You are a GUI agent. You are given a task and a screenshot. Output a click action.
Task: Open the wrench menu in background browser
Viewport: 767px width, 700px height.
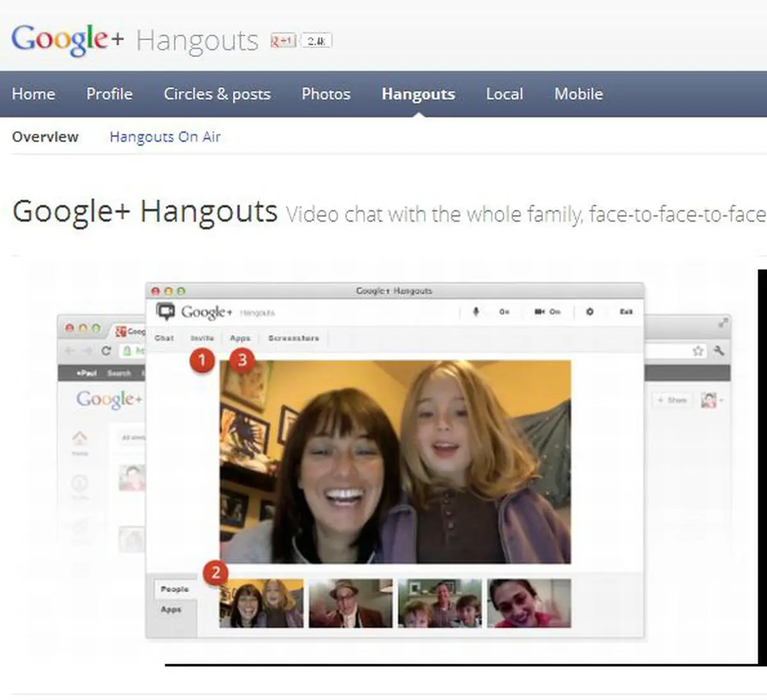(x=719, y=350)
